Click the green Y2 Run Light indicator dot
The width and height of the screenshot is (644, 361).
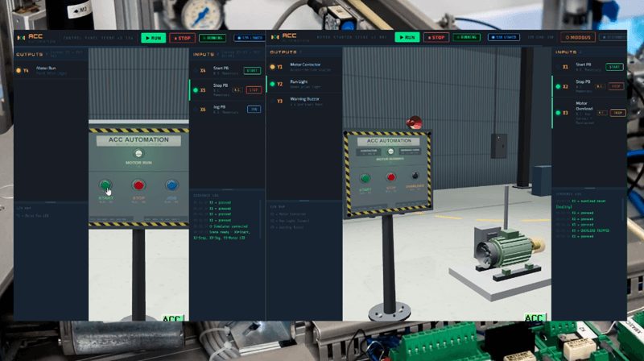[272, 84]
